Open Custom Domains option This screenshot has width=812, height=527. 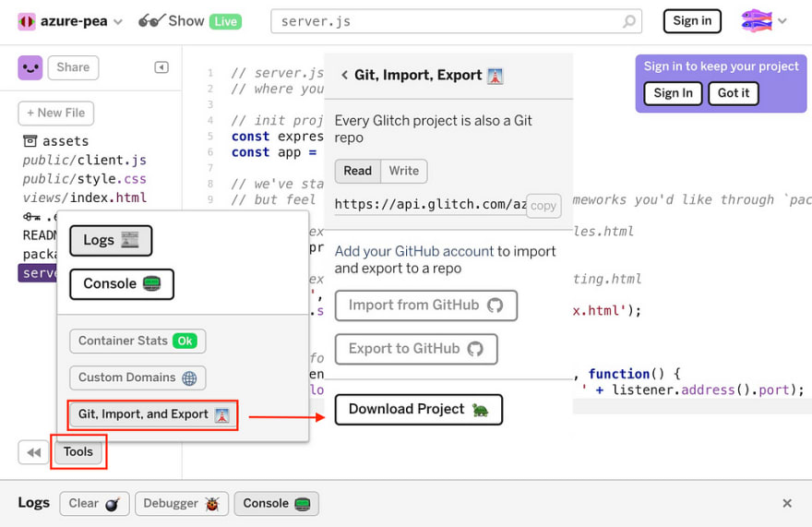point(137,377)
